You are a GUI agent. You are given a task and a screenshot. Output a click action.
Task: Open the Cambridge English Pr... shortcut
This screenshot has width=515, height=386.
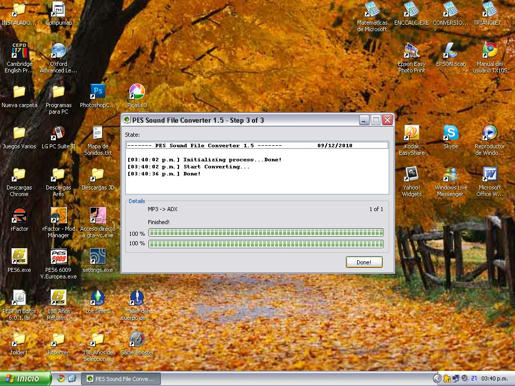[x=19, y=58]
